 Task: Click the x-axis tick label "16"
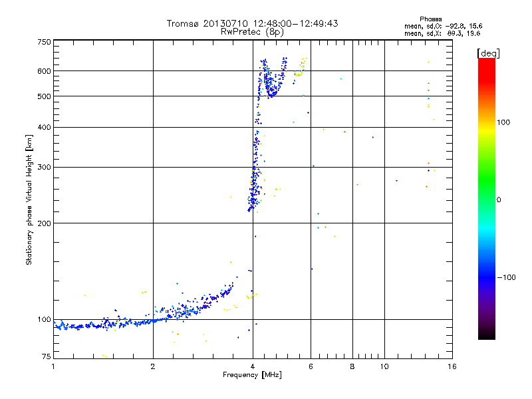click(x=452, y=366)
